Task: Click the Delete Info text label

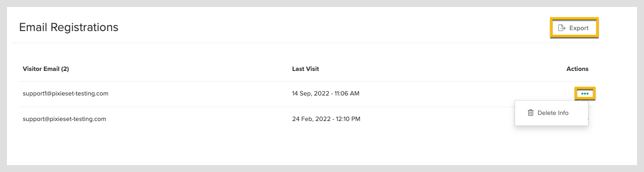Action: click(x=553, y=113)
